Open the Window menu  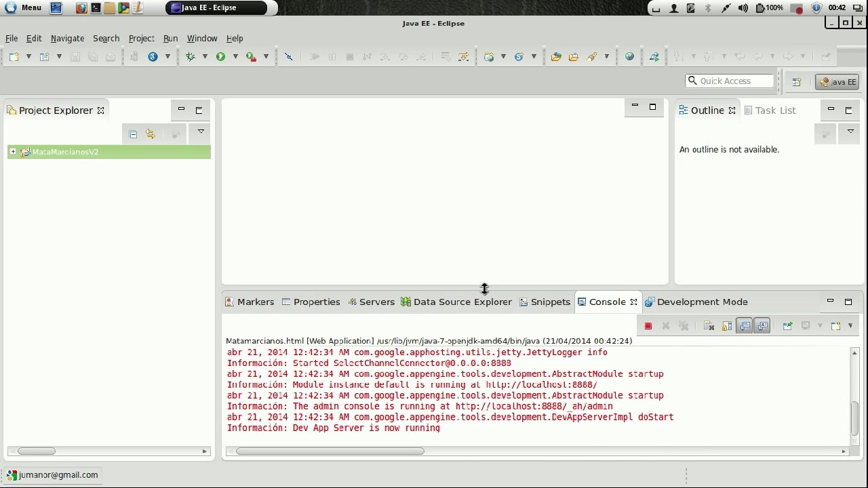coord(202,39)
